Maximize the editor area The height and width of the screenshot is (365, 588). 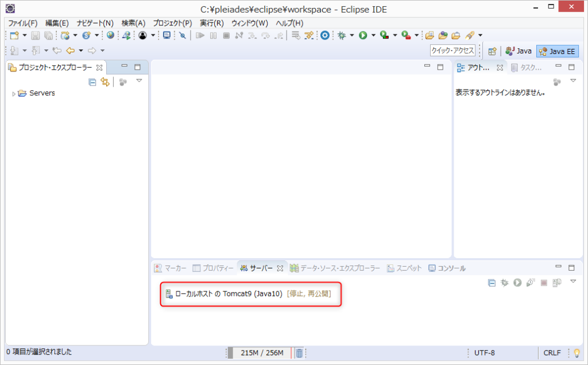(440, 67)
